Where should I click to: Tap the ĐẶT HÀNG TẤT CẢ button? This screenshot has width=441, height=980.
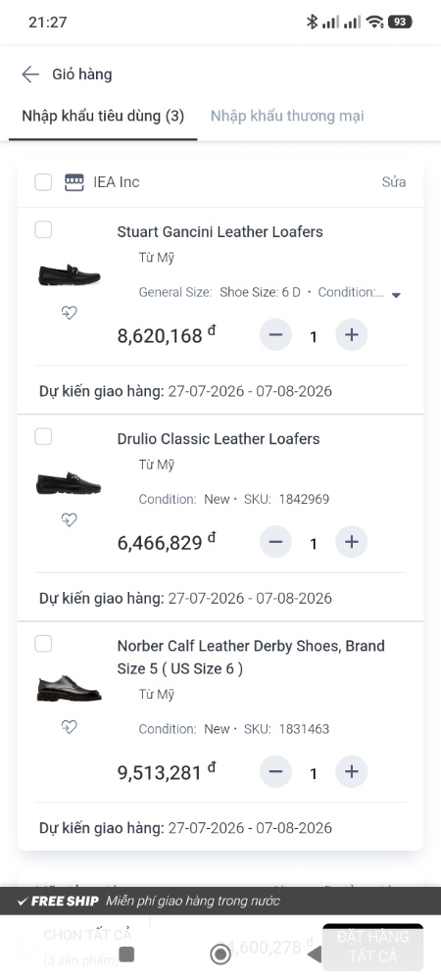pyautogui.click(x=373, y=947)
